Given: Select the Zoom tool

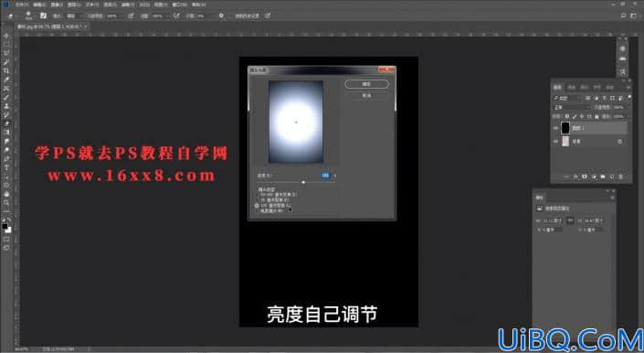Looking at the screenshot, I should [x=6, y=203].
